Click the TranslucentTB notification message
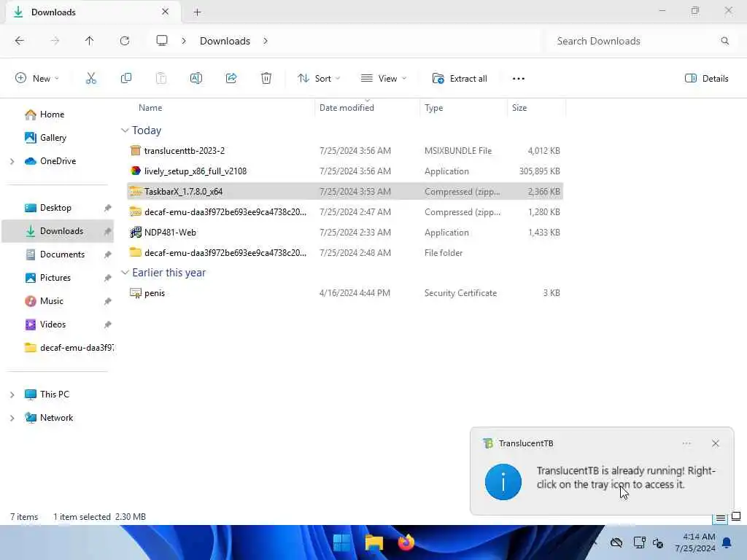747x560 pixels. coord(626,478)
